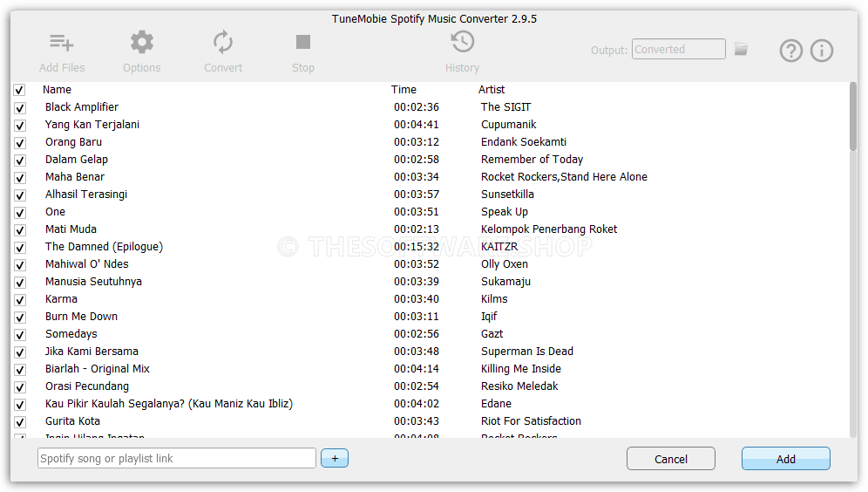Uncheck the Mati Muda checkbox

tap(20, 230)
